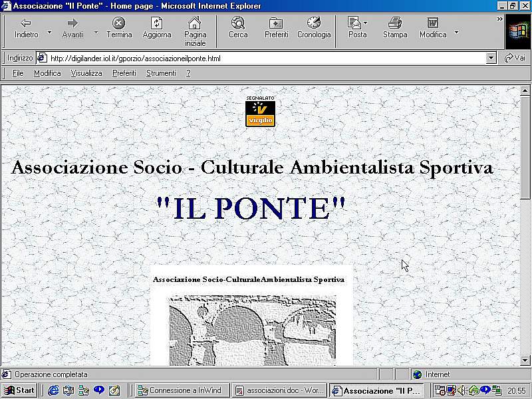Open the address bar dropdown list
The width and height of the screenshot is (532, 399).
click(x=491, y=59)
